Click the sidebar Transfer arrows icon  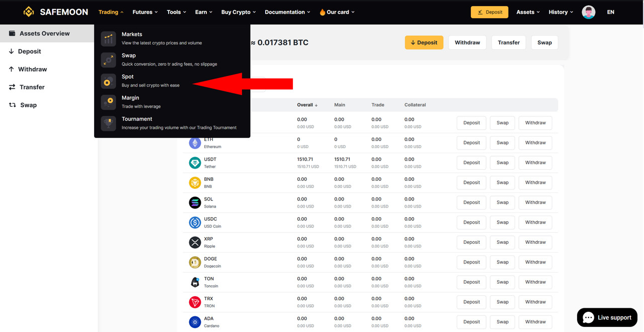click(12, 87)
